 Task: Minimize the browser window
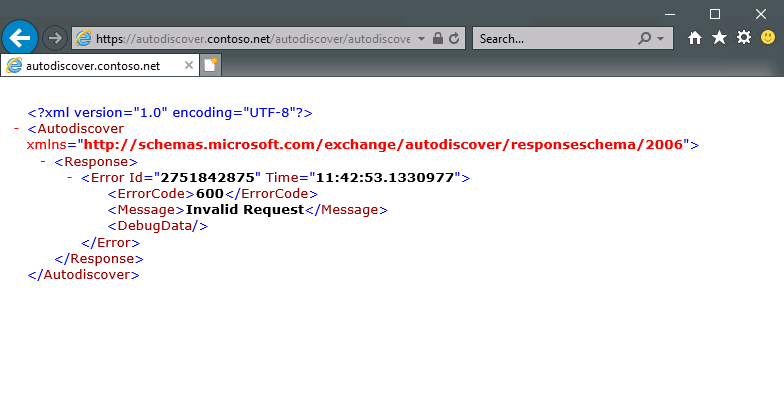(670, 14)
